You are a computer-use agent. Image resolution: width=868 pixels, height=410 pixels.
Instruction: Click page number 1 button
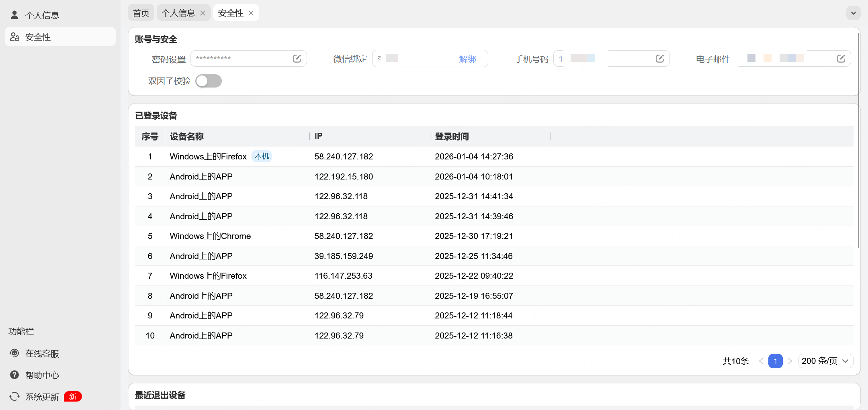click(775, 361)
